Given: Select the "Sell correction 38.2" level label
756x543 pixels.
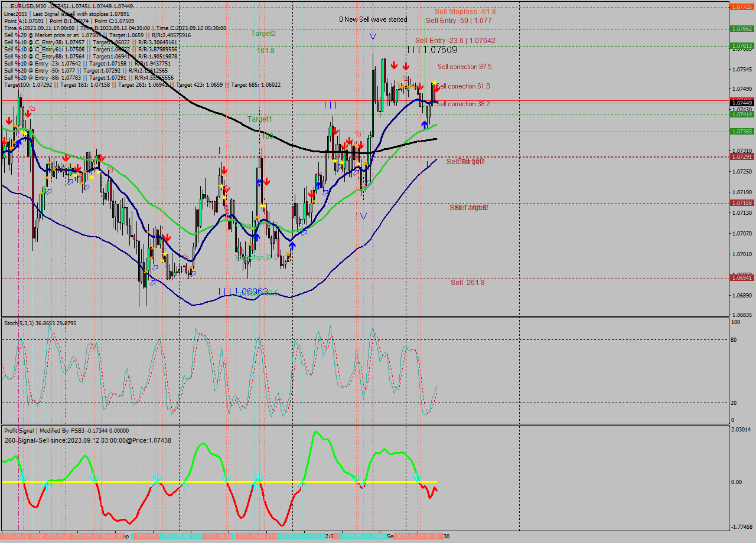Looking at the screenshot, I should click(x=464, y=104).
